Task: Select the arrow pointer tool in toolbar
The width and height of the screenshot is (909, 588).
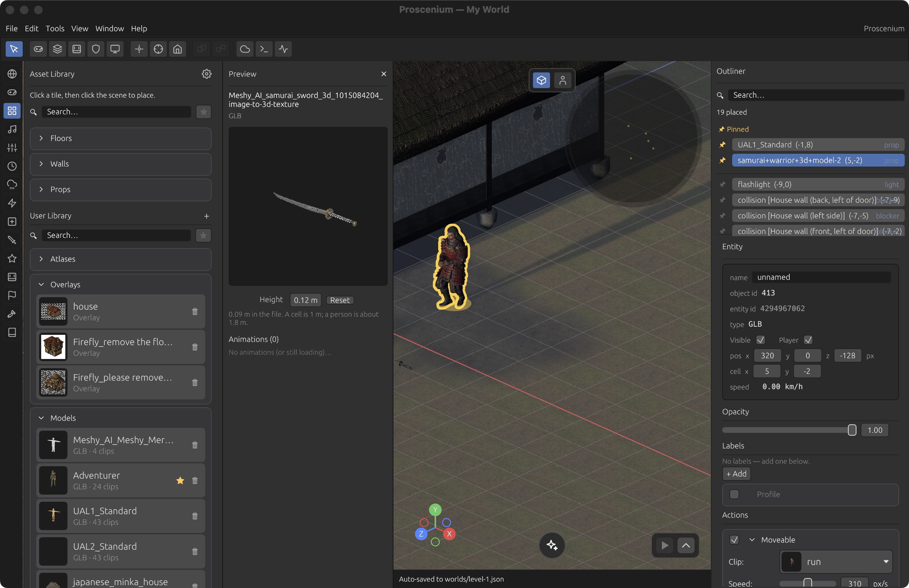Action: 14,49
